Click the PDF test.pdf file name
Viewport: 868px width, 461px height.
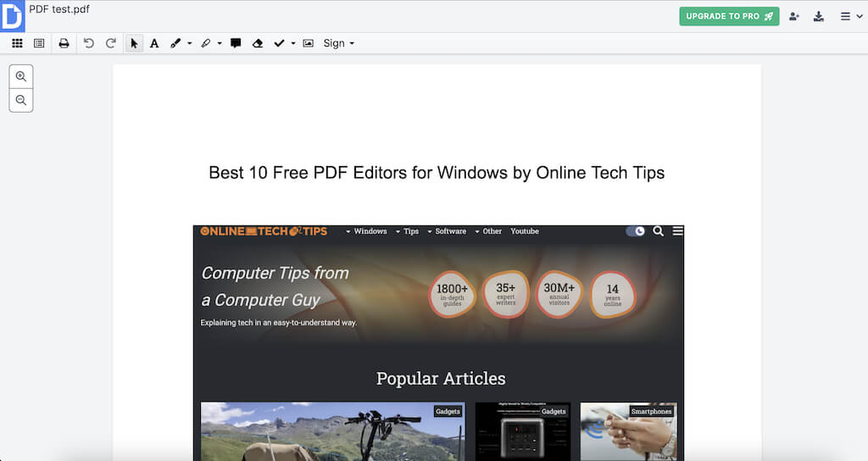tap(59, 8)
